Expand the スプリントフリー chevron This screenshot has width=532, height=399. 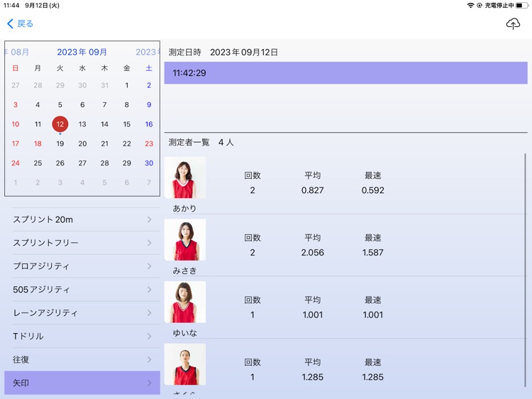pyautogui.click(x=149, y=243)
